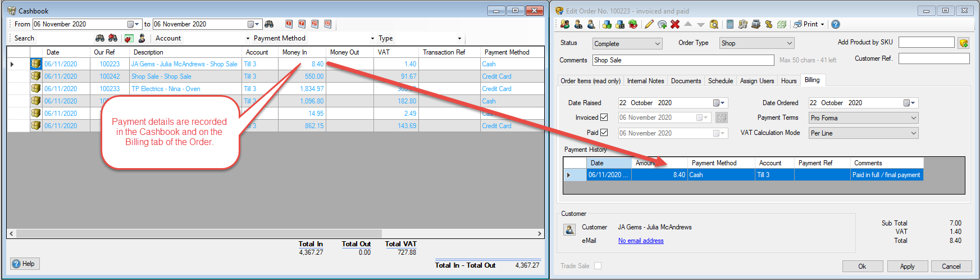Expand the Payment Terms dropdown
The width and height of the screenshot is (980, 280).
click(x=863, y=118)
